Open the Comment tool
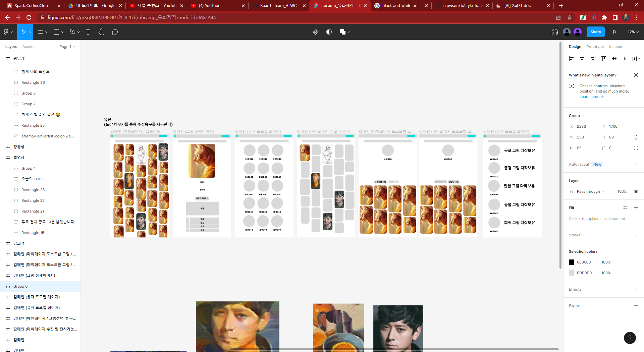The height and width of the screenshot is (352, 644). coord(115,32)
